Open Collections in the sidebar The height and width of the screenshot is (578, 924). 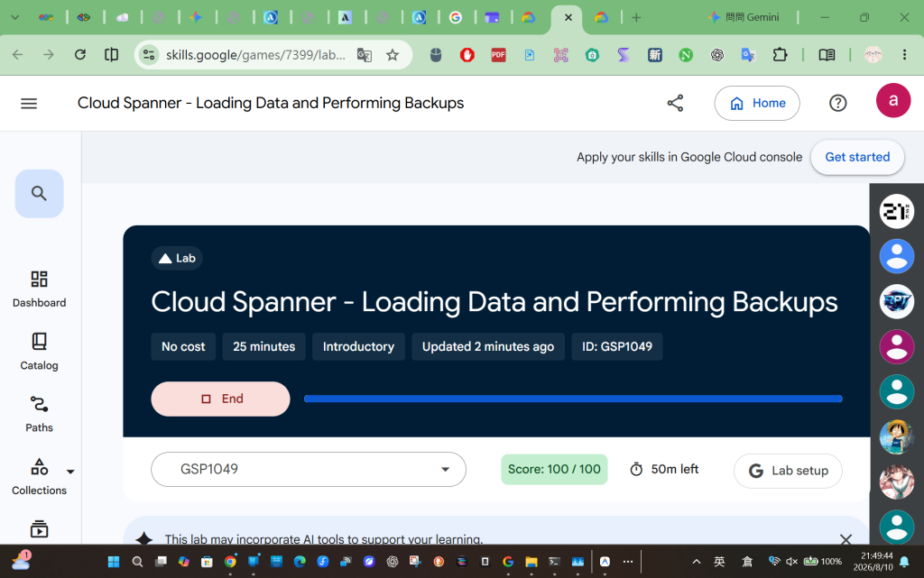(39, 477)
